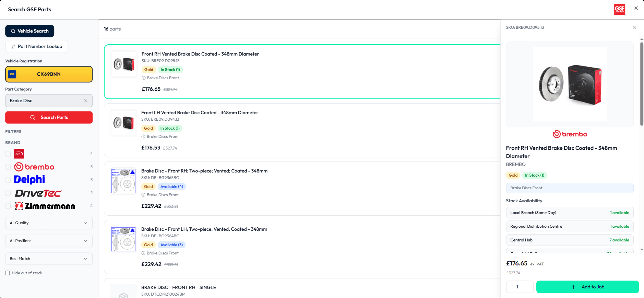
Task: Click the Add to Job button
Action: [587, 287]
